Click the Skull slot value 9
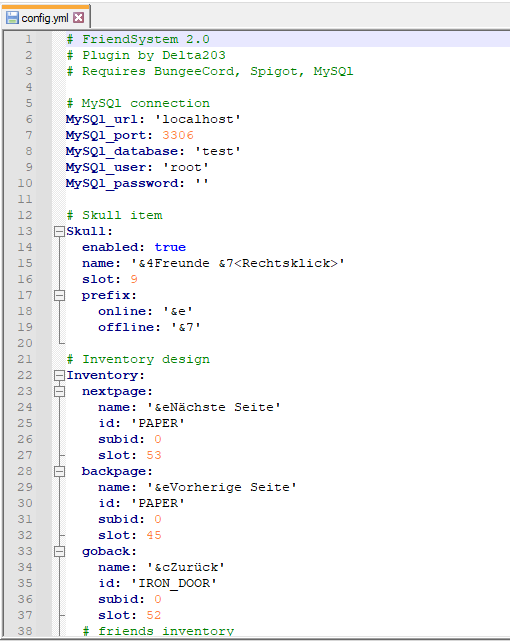Screen dimensions: 510x641 (x=134, y=279)
